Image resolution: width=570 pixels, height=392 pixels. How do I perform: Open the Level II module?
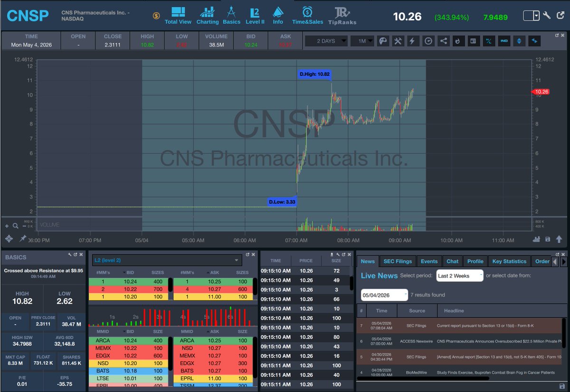[x=255, y=16]
